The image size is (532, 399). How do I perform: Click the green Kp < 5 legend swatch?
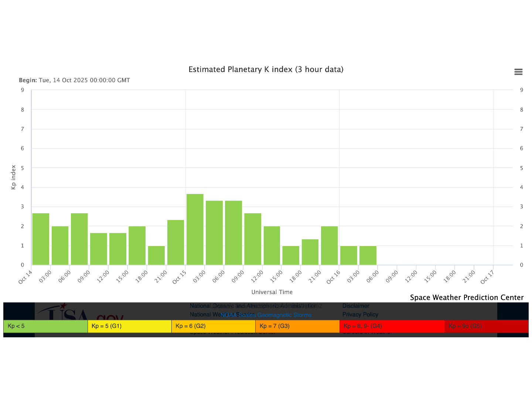pos(45,326)
